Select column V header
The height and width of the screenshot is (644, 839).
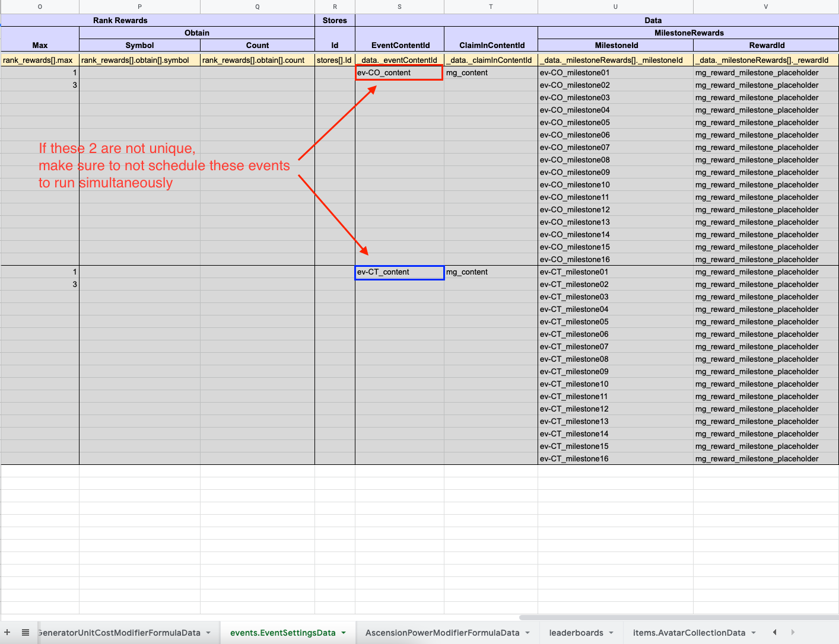(765, 7)
